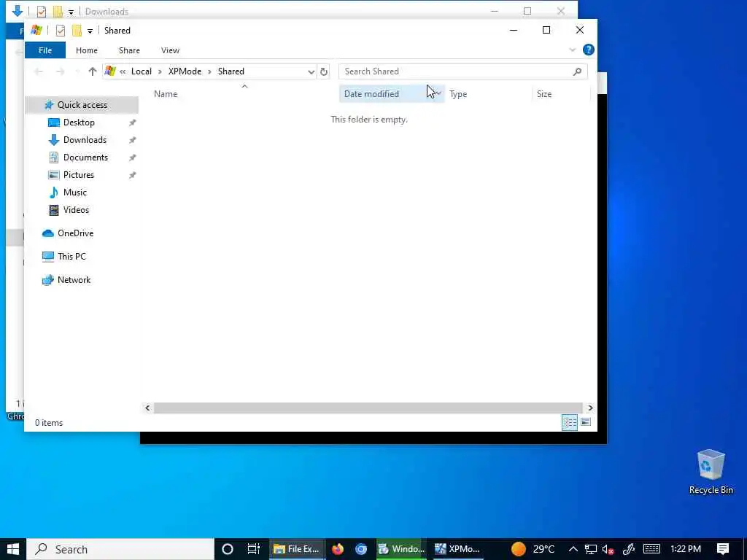
Task: Open This PC in the navigation pane
Action: [x=71, y=257]
